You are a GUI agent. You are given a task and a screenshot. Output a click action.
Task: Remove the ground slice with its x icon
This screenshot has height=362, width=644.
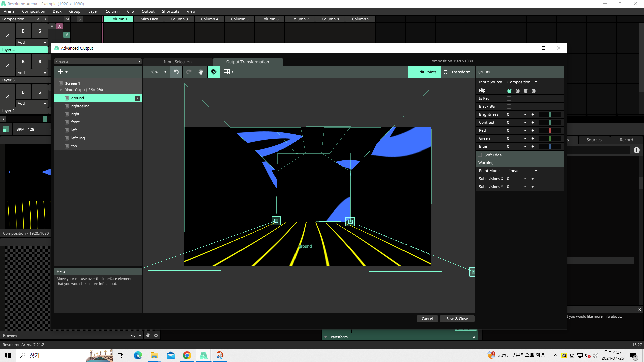[138, 98]
